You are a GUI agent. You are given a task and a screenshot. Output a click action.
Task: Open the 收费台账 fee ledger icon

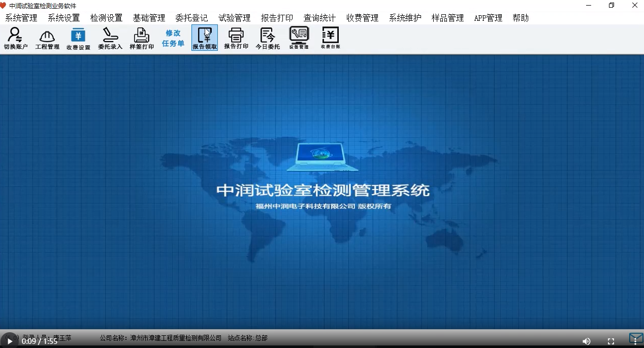[x=331, y=38]
